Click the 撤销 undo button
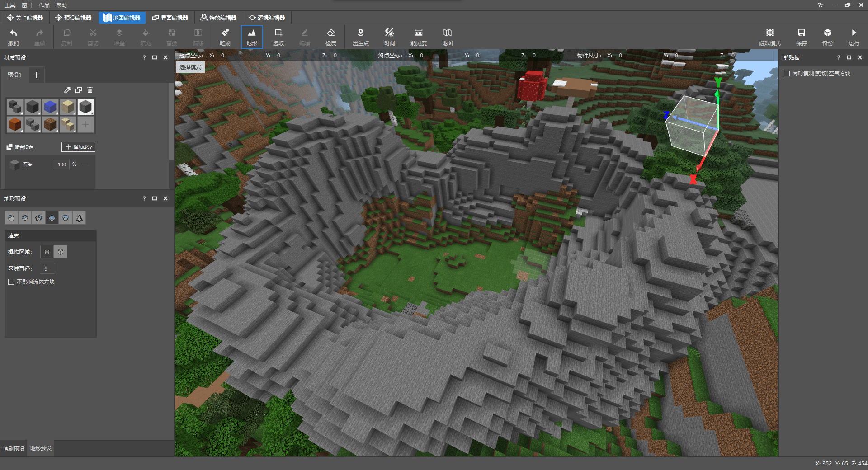This screenshot has height=470, width=868. [14, 37]
